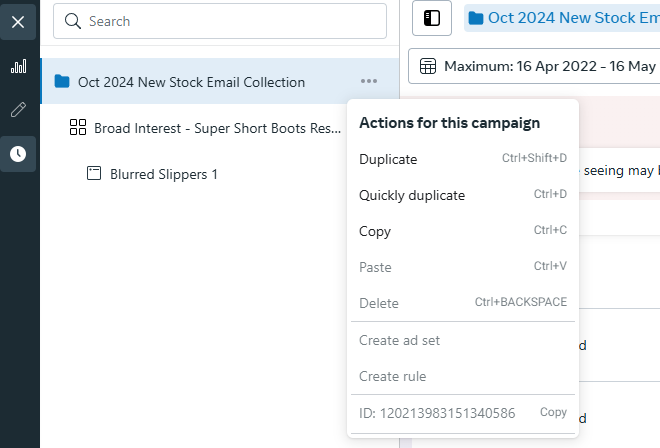Image resolution: width=660 pixels, height=448 pixels.
Task: Click the pencil edit icon in sidebar
Action: (x=18, y=110)
